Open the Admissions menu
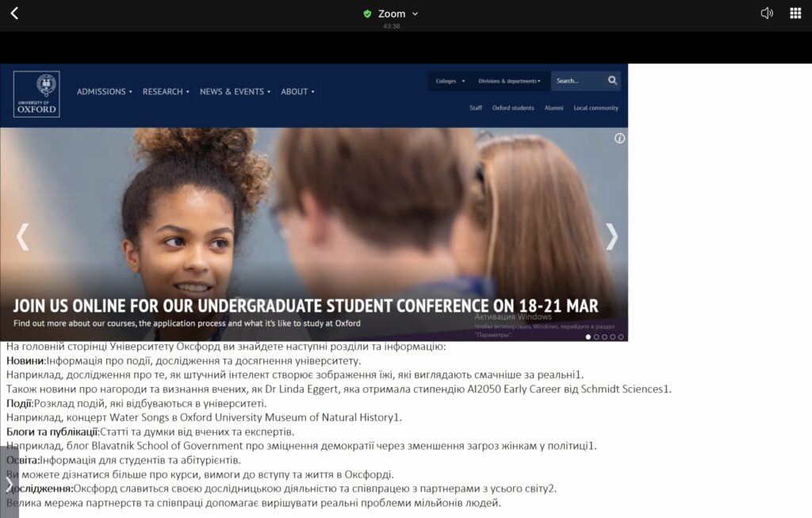The height and width of the screenshot is (518, 812). coord(104,92)
